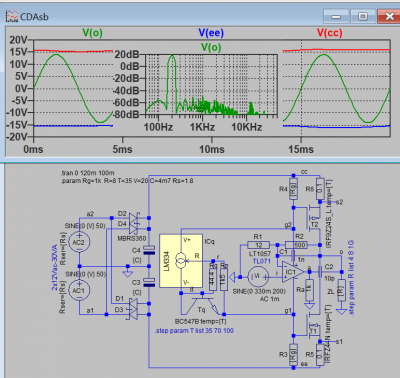Click the IC1 op-amp symbol
Viewport: 400px width, 378px height.
[x=293, y=272]
